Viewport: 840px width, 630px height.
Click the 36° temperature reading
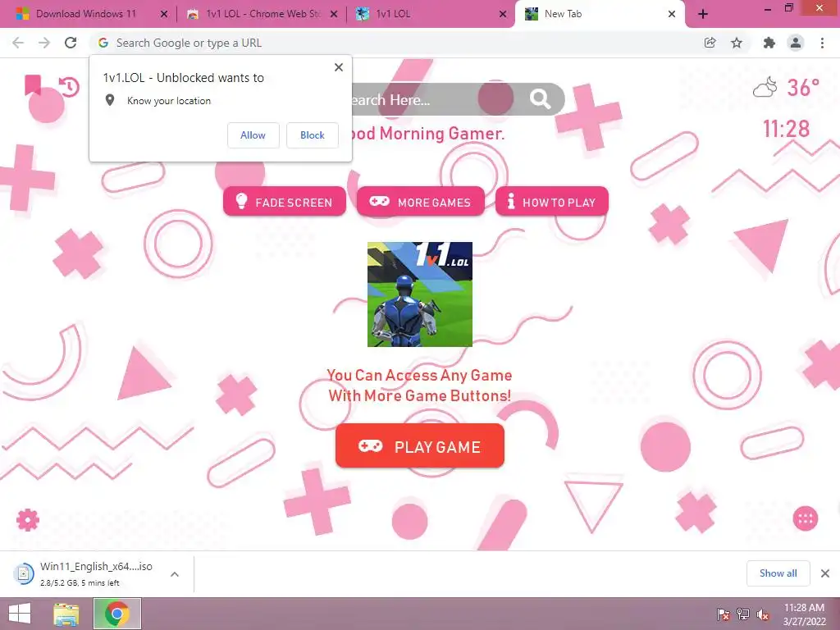tap(803, 87)
